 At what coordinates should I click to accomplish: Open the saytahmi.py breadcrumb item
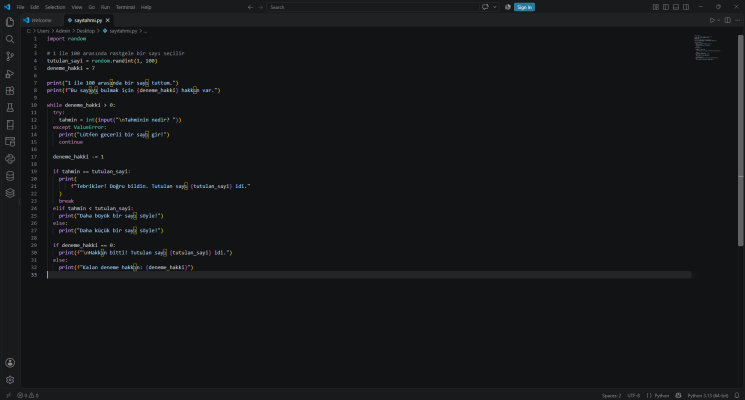(x=120, y=31)
